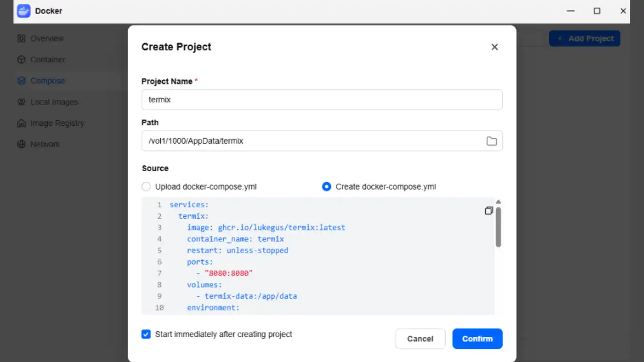This screenshot has height=362, width=644.
Task: Click the line '- termix-data:/app/data'
Action: [247, 296]
